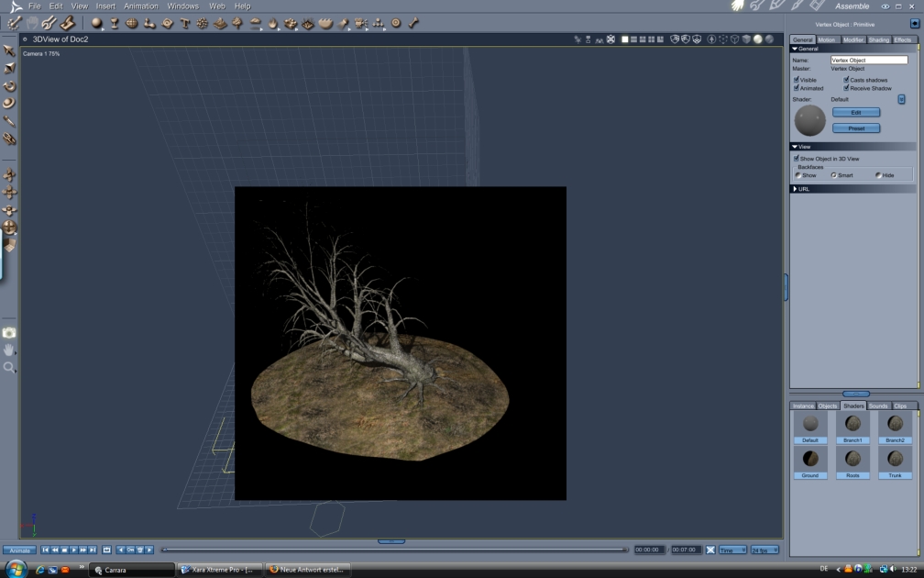Click the animation timeline scrubber track

point(394,550)
